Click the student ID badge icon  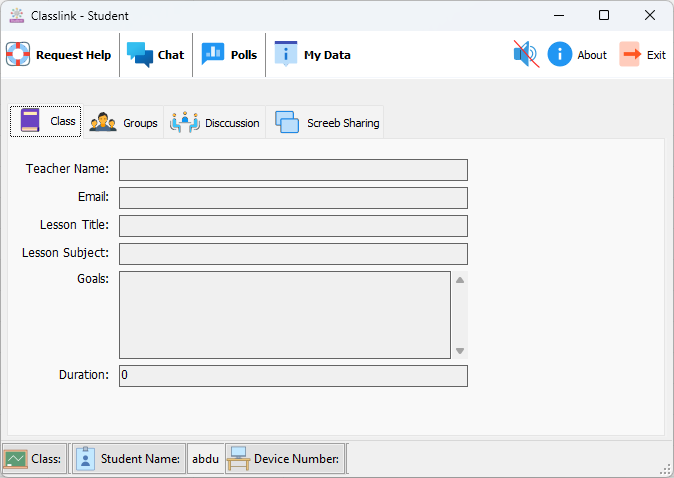[86, 459]
